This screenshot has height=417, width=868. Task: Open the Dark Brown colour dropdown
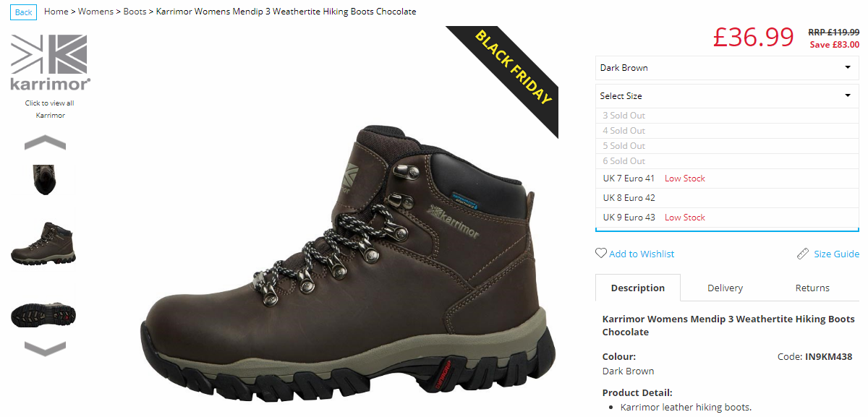click(x=727, y=68)
